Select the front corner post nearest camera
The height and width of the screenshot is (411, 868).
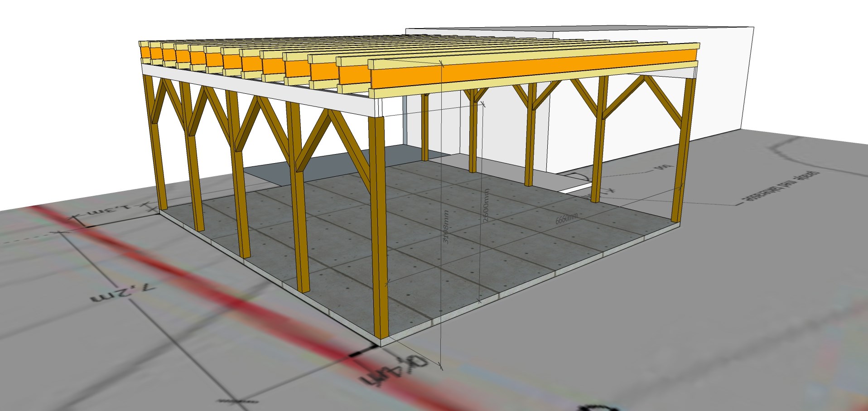379,227
